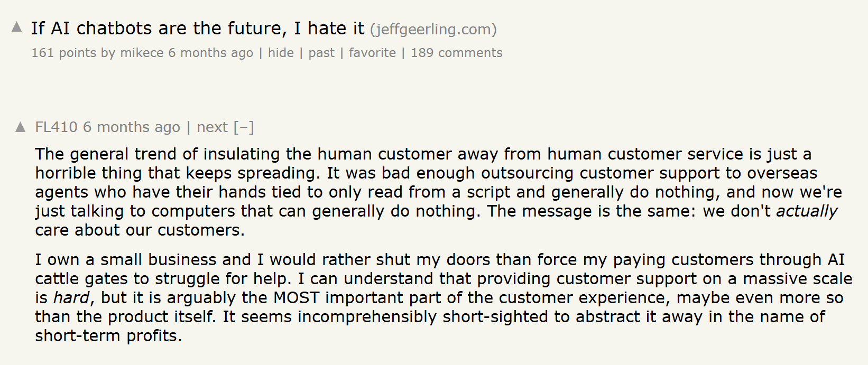Open the 189 comments link

pos(457,53)
